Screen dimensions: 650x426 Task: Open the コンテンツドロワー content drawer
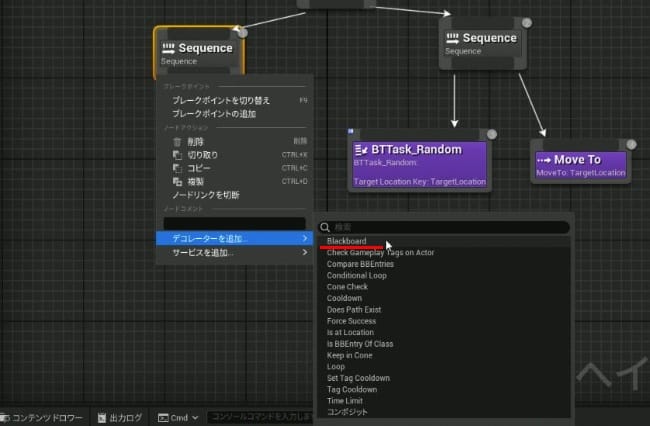pos(42,418)
